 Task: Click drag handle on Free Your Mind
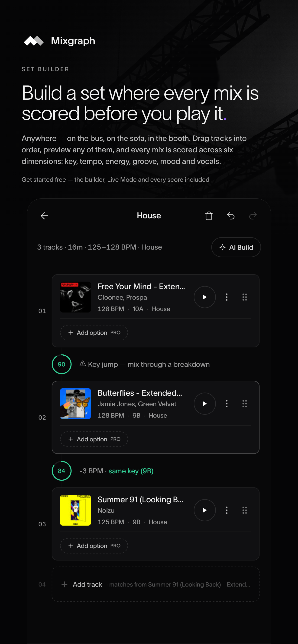(244, 297)
